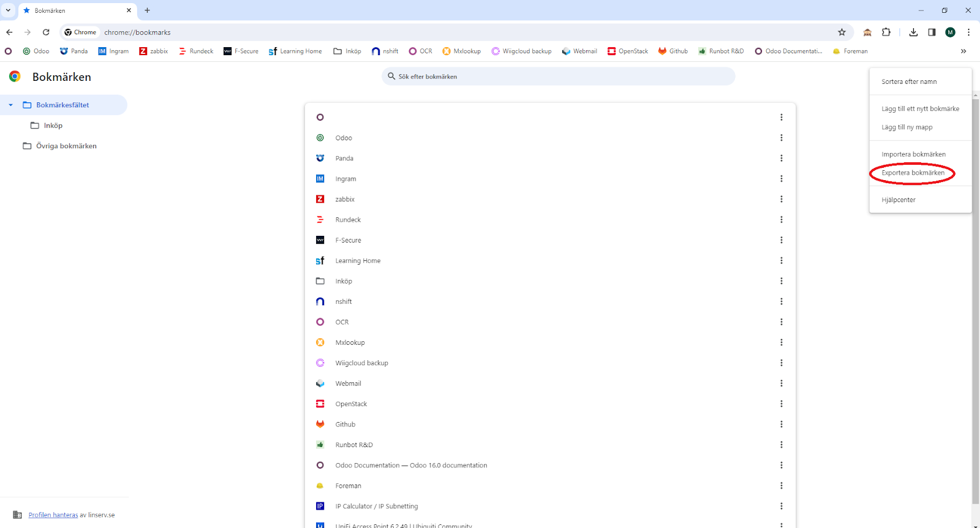
Task: Select the Rundeck row in the list
Action: click(x=550, y=220)
